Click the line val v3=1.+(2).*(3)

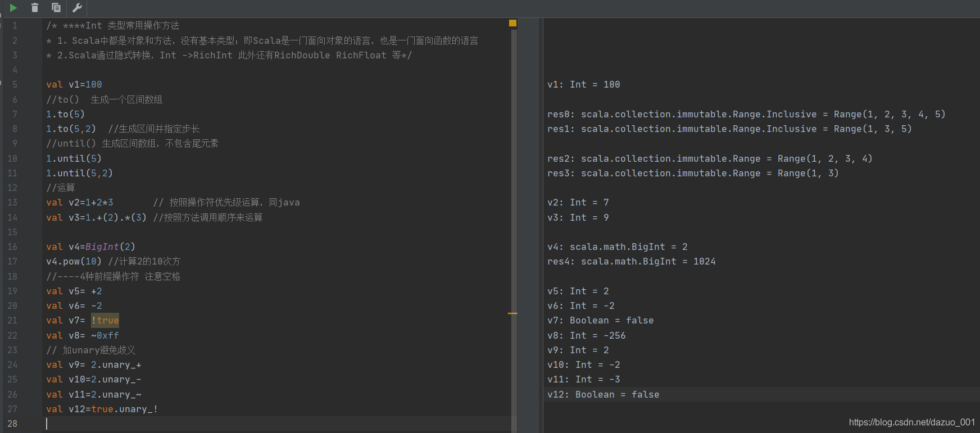[96, 217]
